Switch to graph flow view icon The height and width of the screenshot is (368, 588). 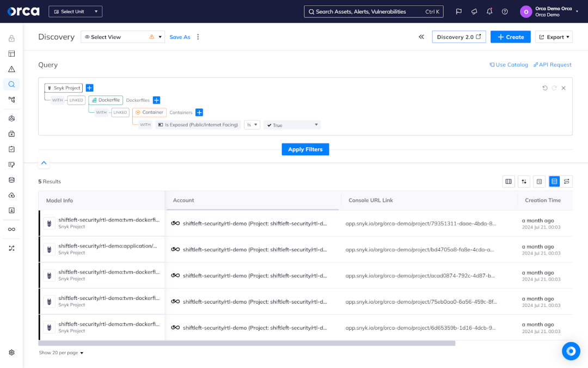pyautogui.click(x=567, y=182)
